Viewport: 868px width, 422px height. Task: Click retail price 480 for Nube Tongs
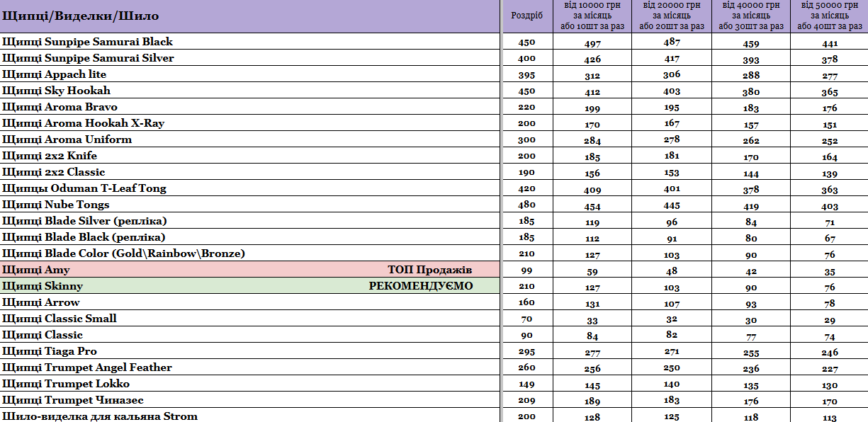(x=526, y=205)
